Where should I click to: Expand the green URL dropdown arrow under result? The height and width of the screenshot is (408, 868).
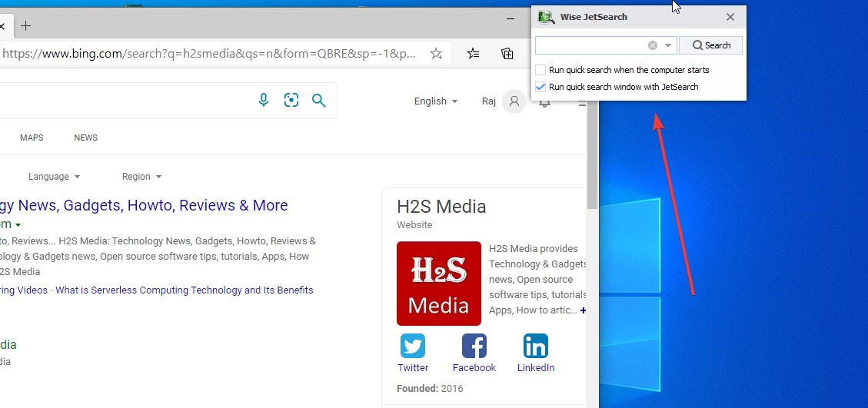18,225
